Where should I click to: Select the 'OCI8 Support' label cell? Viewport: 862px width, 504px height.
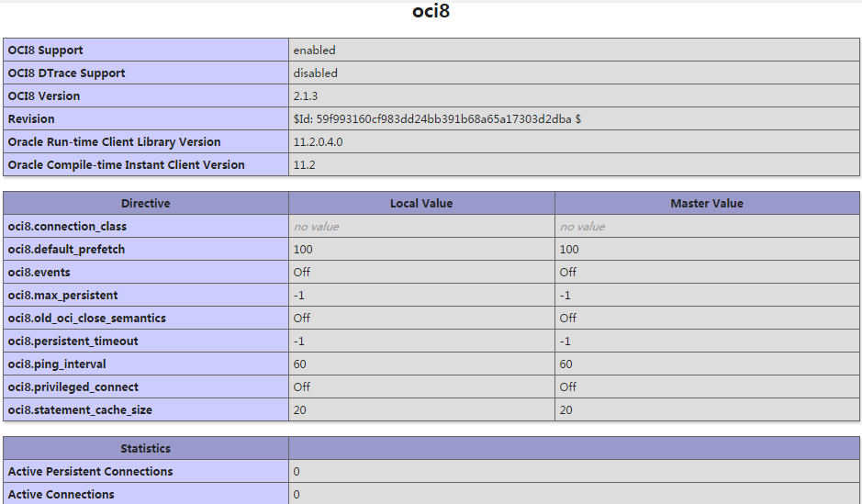tap(146, 50)
